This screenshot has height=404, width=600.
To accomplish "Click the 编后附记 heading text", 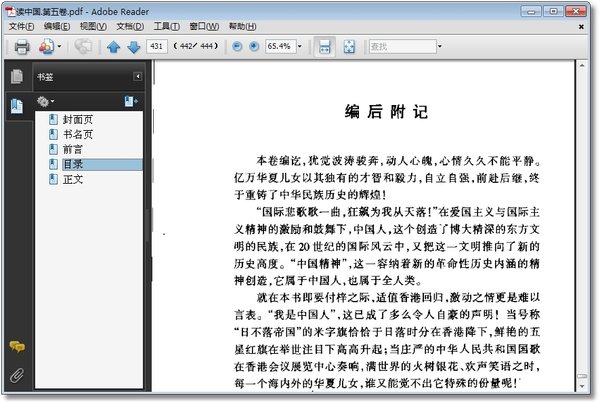I will 386,112.
